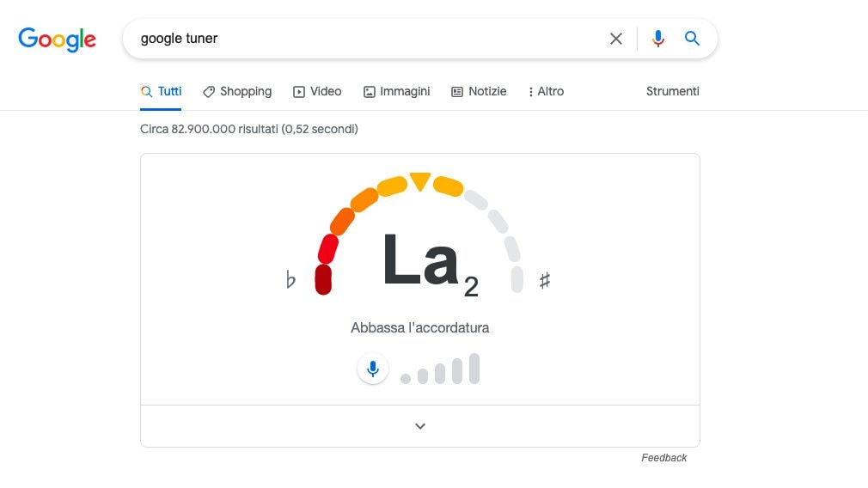Click the Feedback link
The image size is (868, 488).
click(663, 458)
